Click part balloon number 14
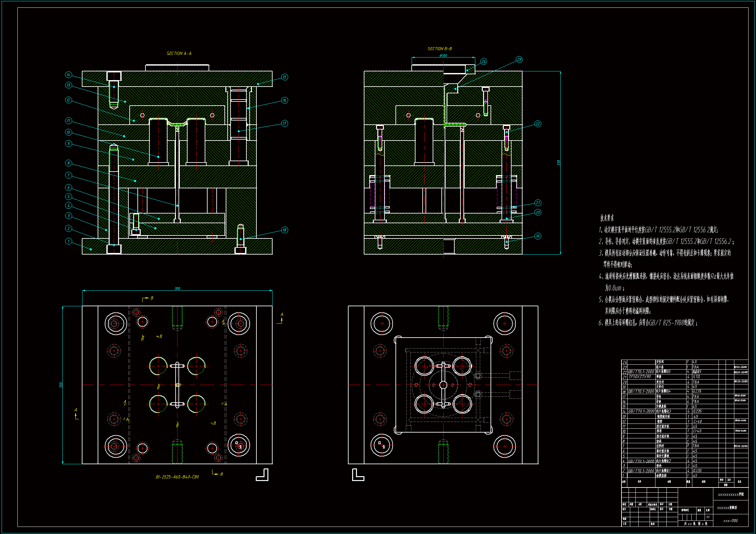 point(68,75)
